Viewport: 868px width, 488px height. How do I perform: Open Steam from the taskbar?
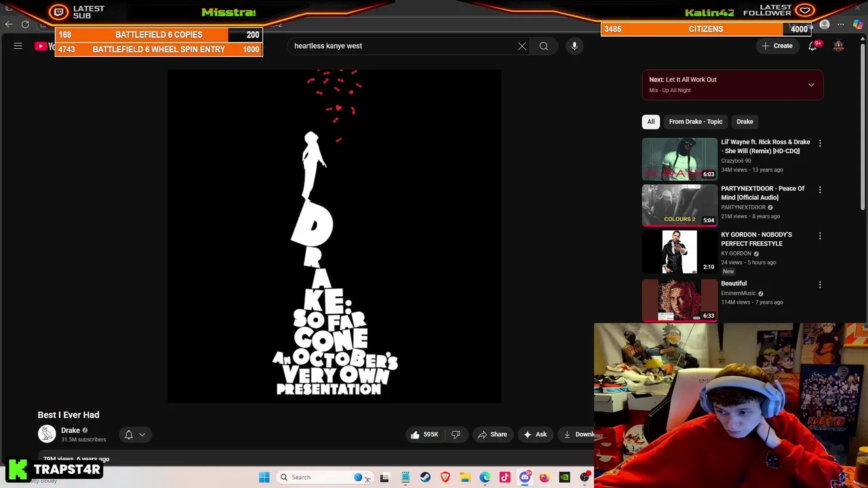tap(425, 477)
